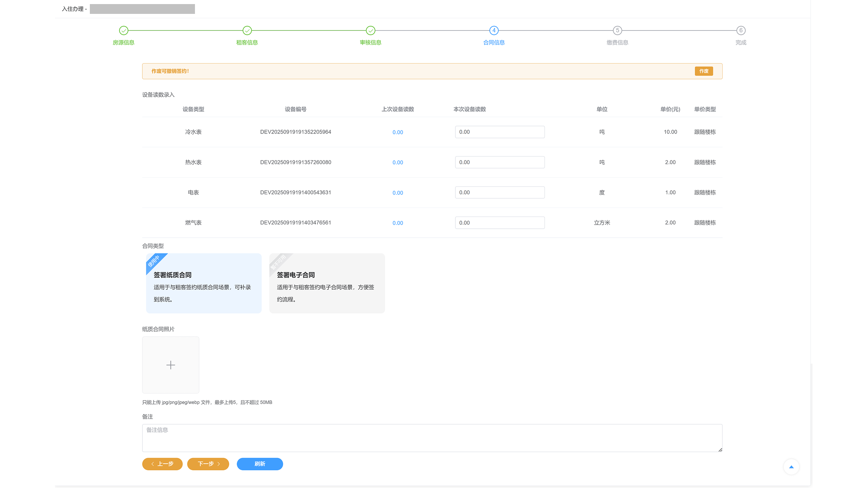
Task: Open the 冷水表 previous reading 0.00 link
Action: (x=398, y=132)
